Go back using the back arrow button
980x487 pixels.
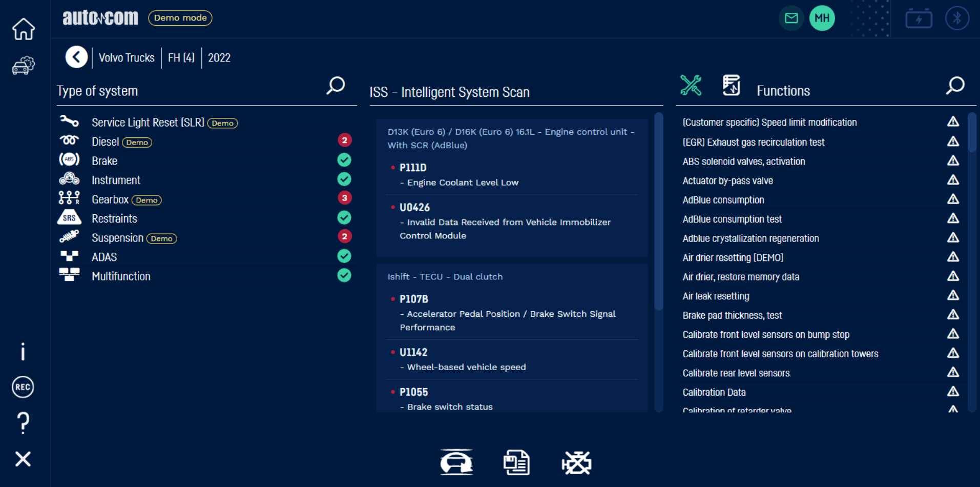coord(76,57)
